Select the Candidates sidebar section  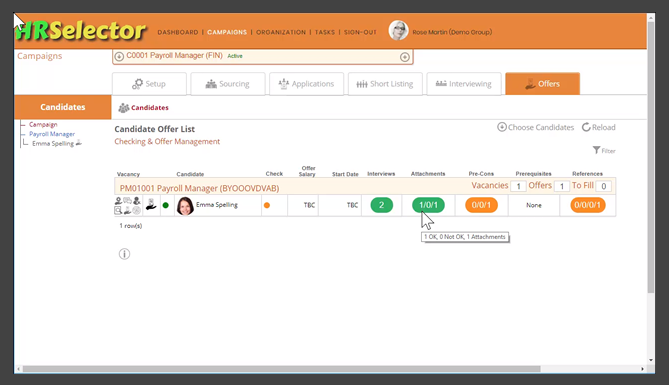click(x=63, y=107)
